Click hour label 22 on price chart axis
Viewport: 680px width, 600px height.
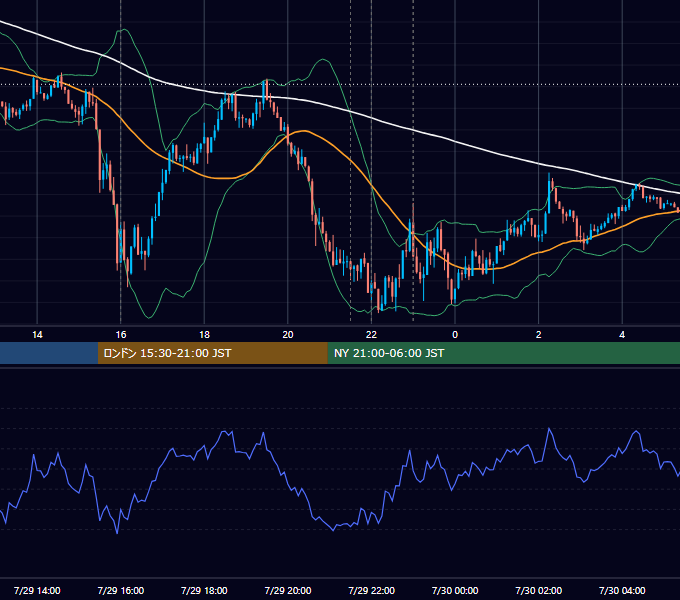coord(372,335)
